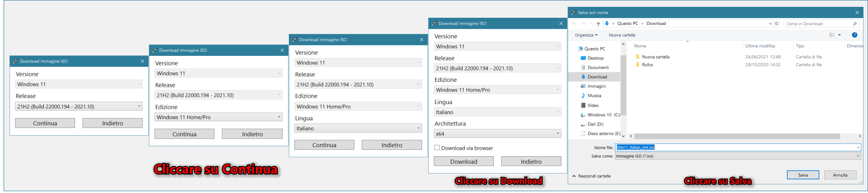868x193 pixels.
Task: Select the Windows 10 (C:) drive
Action: click(600, 115)
